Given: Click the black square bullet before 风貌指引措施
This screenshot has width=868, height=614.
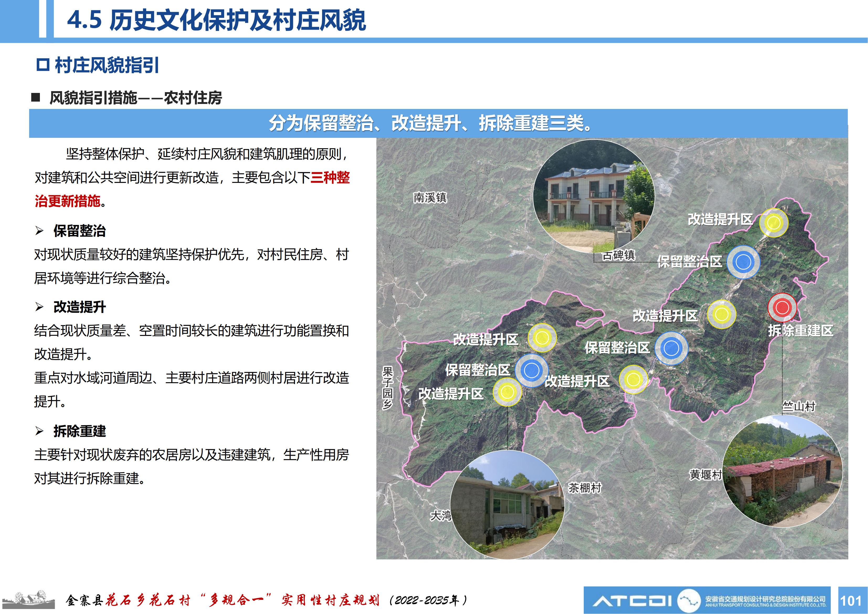Looking at the screenshot, I should click(35, 98).
